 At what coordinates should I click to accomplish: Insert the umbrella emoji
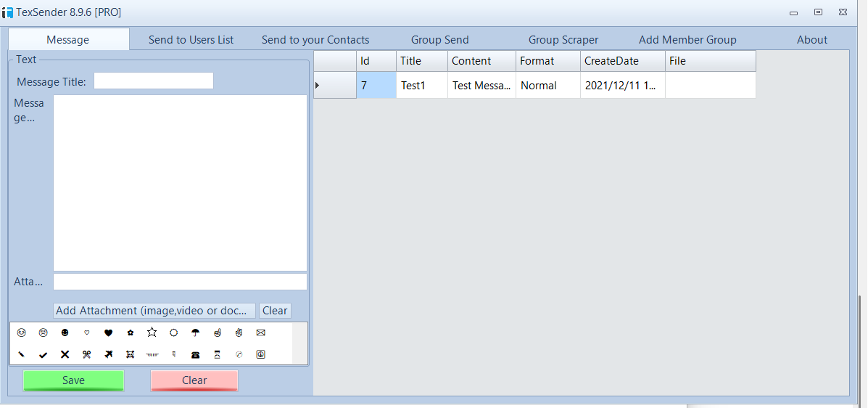click(195, 333)
